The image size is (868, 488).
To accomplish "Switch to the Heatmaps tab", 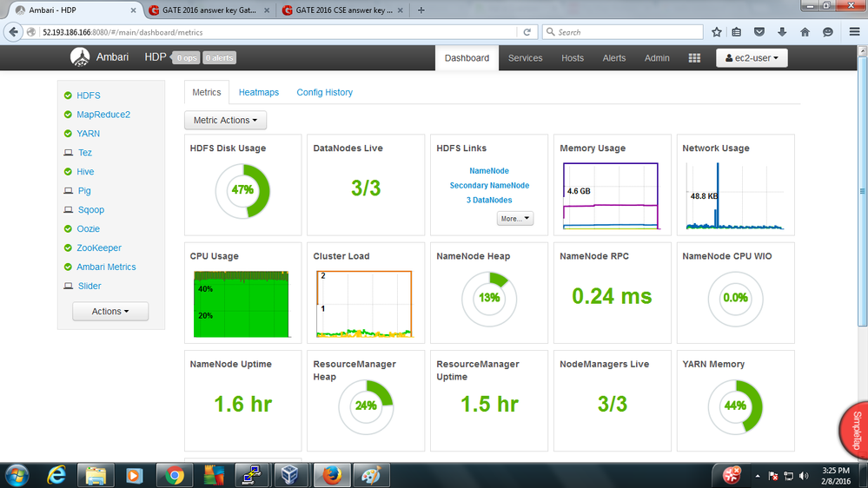I will (259, 92).
